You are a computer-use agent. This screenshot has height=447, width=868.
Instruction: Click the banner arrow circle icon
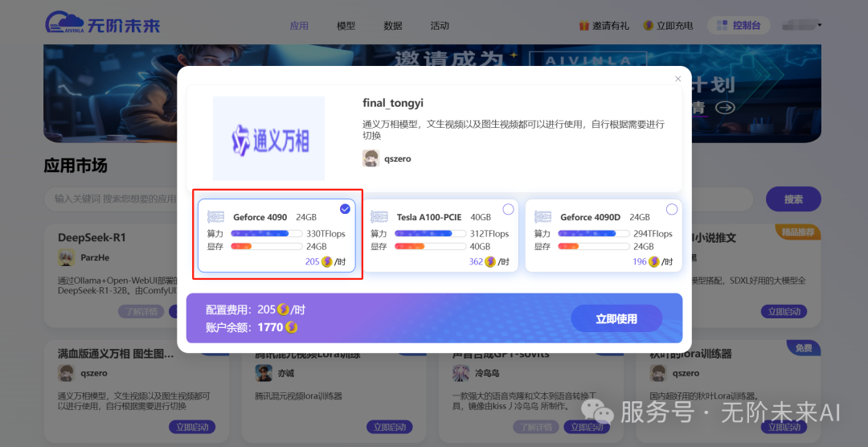725,108
